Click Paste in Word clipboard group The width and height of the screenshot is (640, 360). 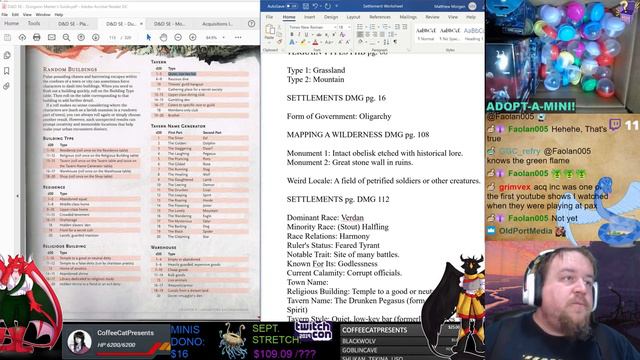(269, 32)
